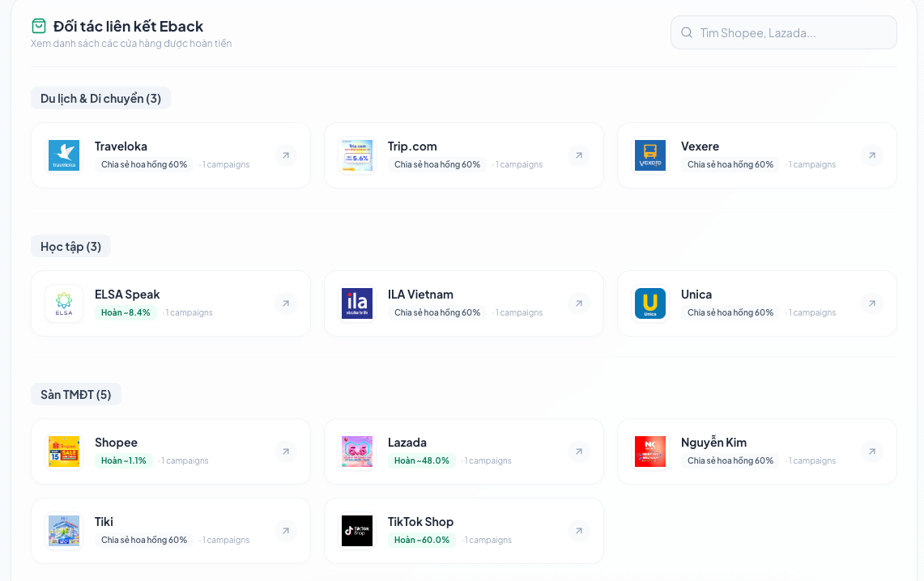Click the Hoàn ~48.0% badge

pos(422,460)
